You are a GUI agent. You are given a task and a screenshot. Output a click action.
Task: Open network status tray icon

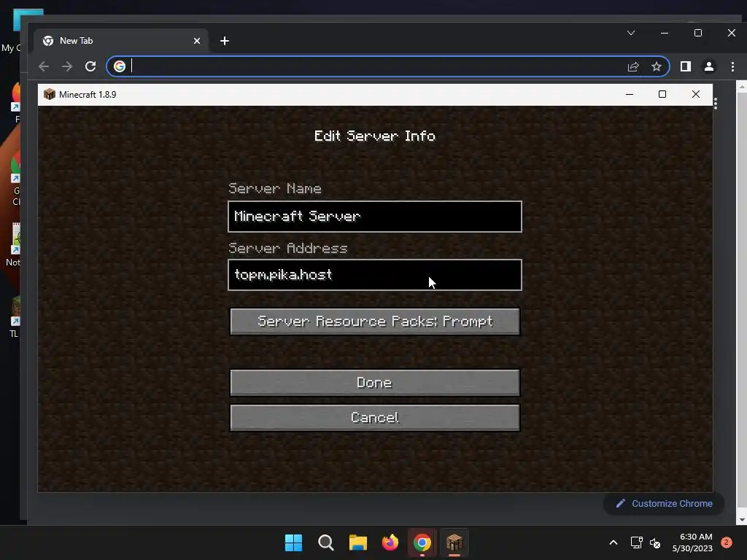[636, 542]
